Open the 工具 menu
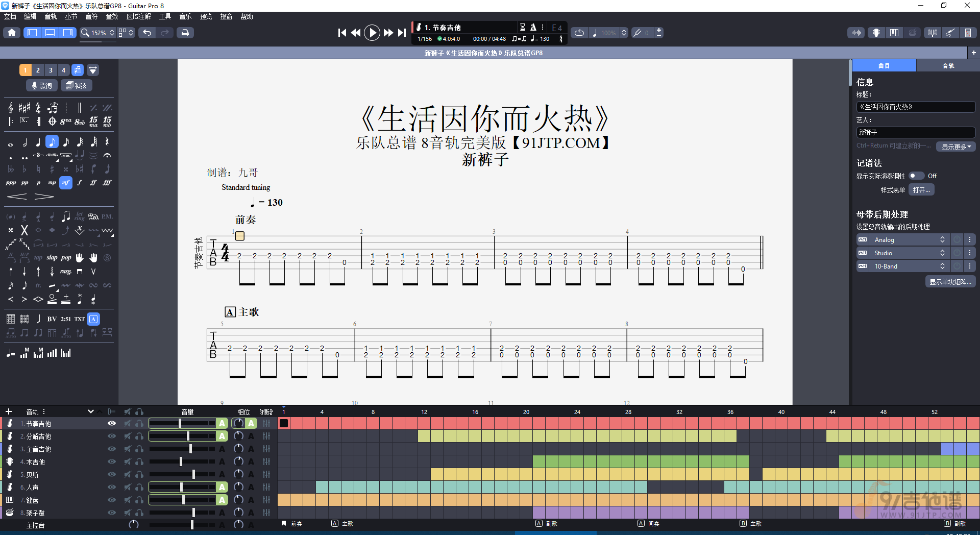 tap(165, 16)
